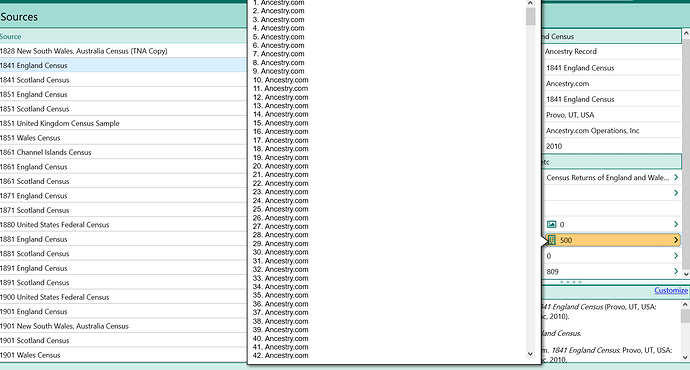Select 1861 England Census source
This screenshot has width=690, height=370.
pos(123,167)
